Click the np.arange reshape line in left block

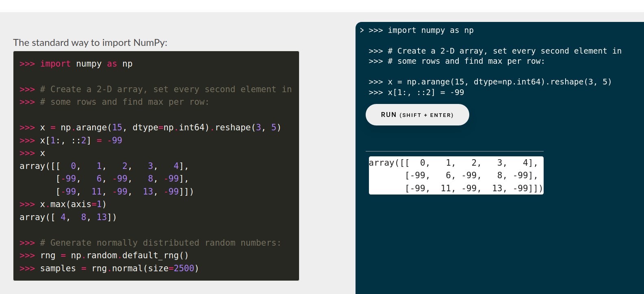click(150, 128)
